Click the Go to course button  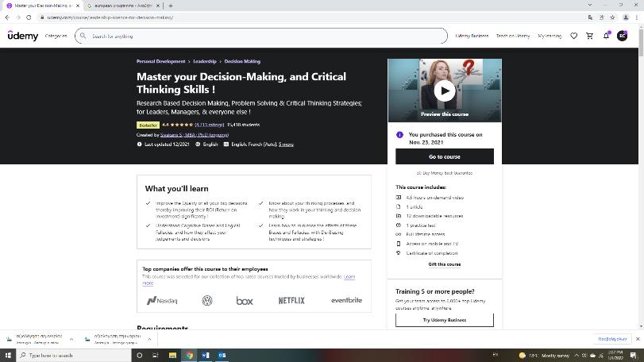click(x=445, y=156)
